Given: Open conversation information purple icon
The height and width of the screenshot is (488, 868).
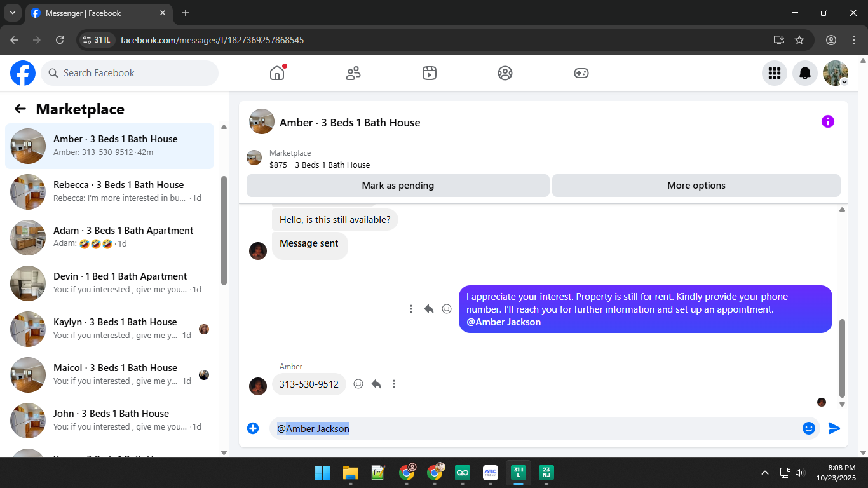Looking at the screenshot, I should [828, 121].
